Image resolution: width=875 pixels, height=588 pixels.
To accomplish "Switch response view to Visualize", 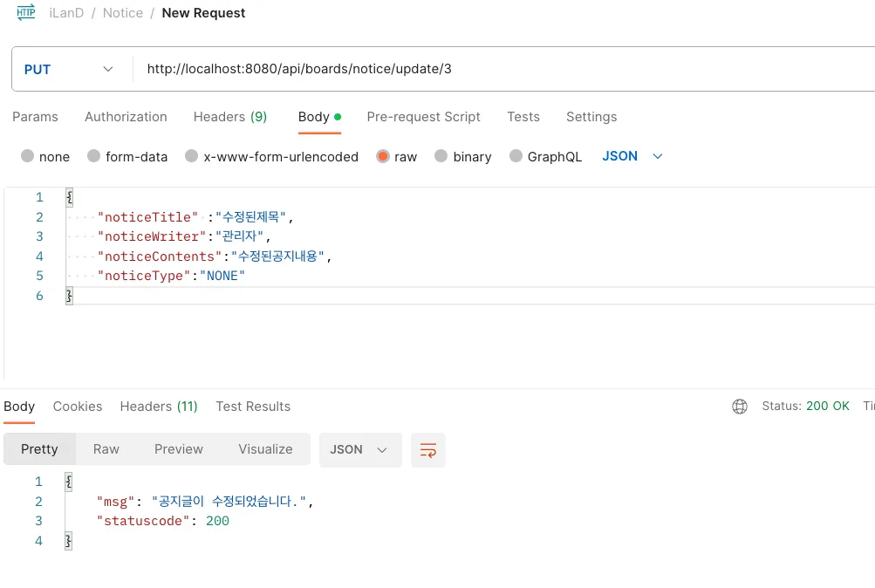I will [x=265, y=449].
